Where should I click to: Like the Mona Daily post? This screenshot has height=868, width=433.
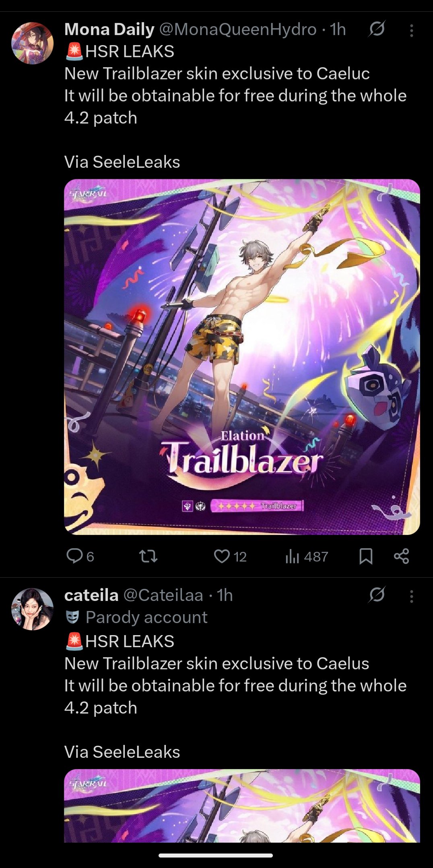click(230, 556)
